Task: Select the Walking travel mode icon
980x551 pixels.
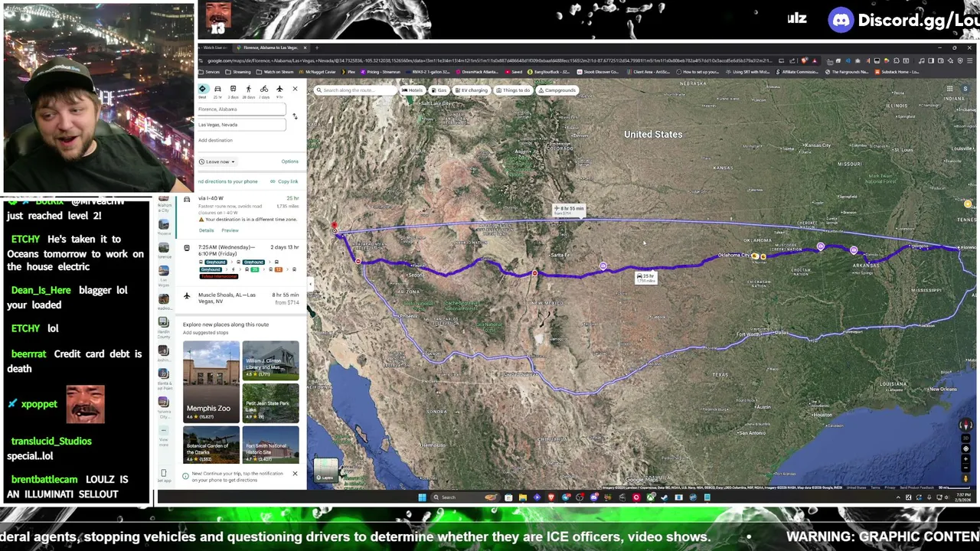Action: point(248,90)
